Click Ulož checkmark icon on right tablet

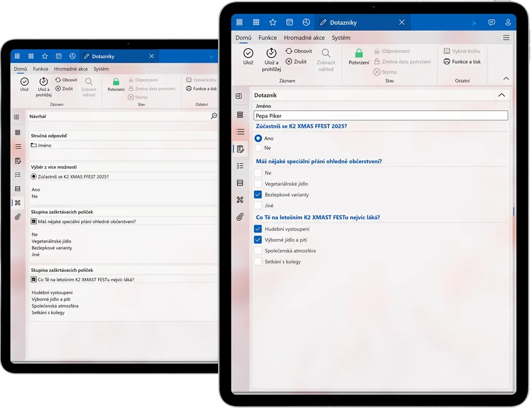248,53
